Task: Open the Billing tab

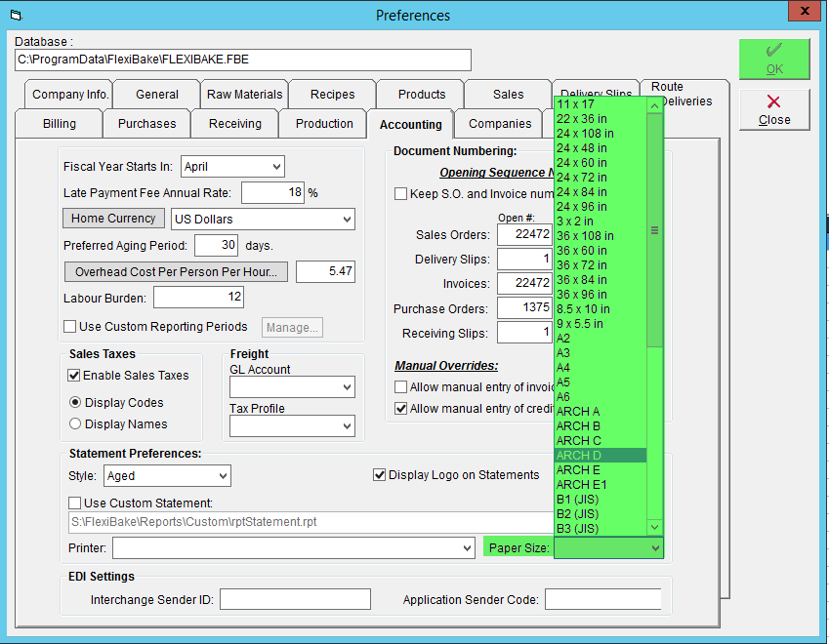Action: click(60, 124)
